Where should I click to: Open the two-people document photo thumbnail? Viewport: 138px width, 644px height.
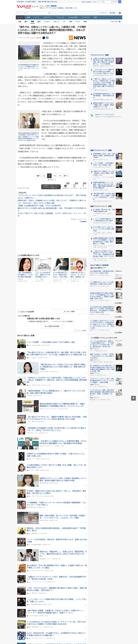point(29,121)
